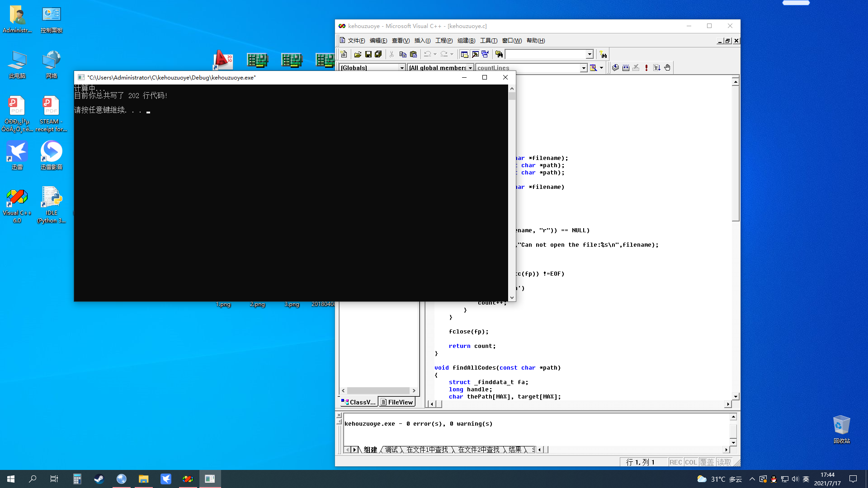This screenshot has height=488, width=868.
Task: Toggle the Output window button
Action: [x=475, y=54]
